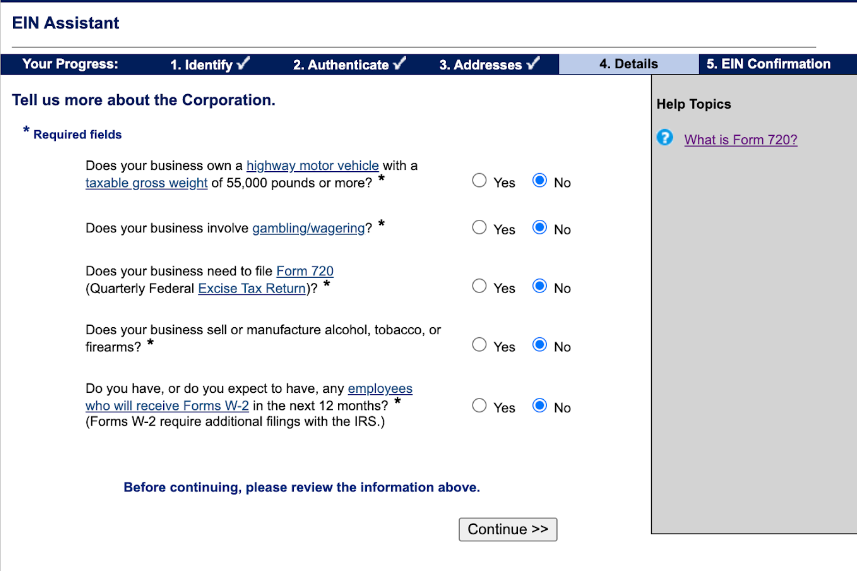Select Yes for filing Form 720
The width and height of the screenshot is (857, 571).
(x=480, y=287)
